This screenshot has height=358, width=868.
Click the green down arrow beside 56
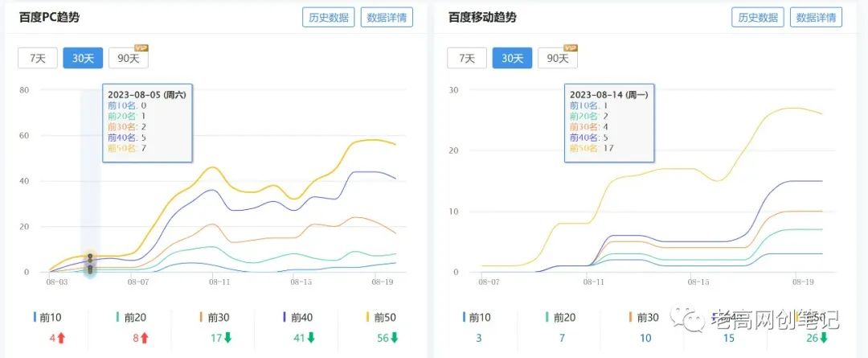[x=394, y=338]
